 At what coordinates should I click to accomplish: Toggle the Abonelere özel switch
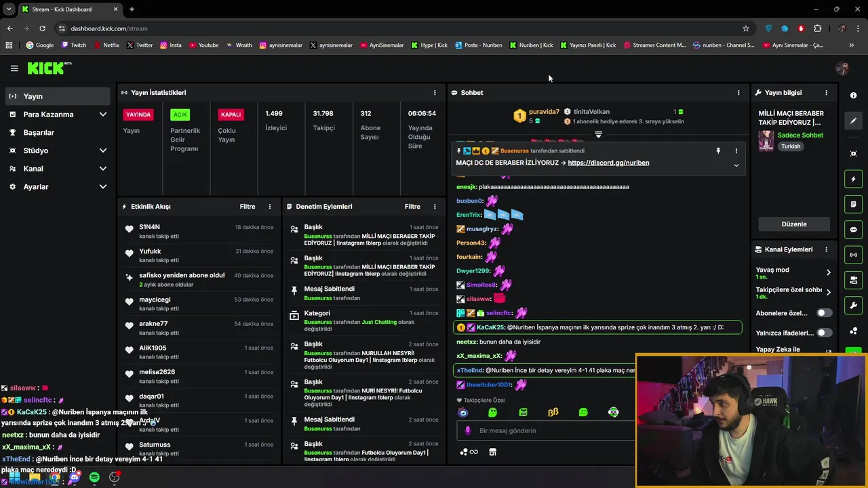click(x=824, y=313)
